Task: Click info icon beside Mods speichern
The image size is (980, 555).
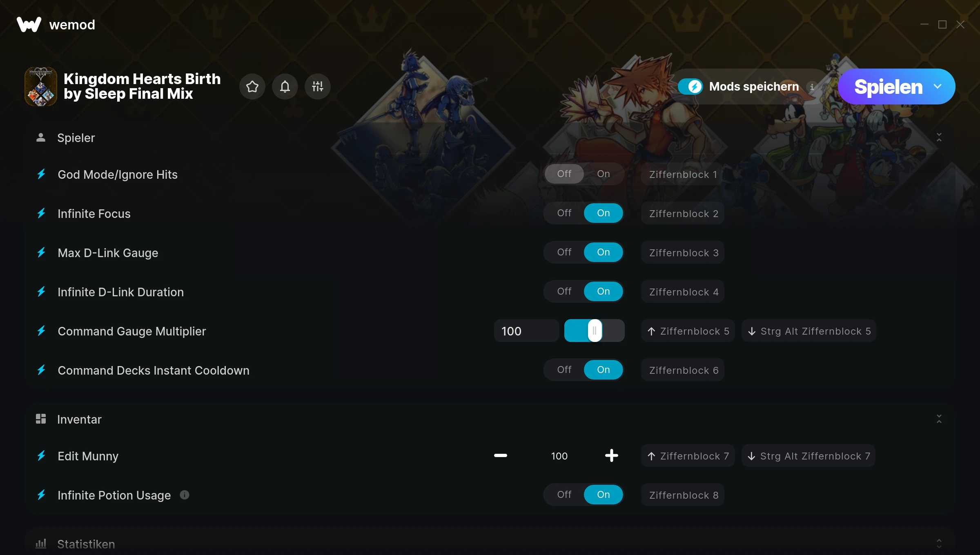Action: [x=812, y=87]
